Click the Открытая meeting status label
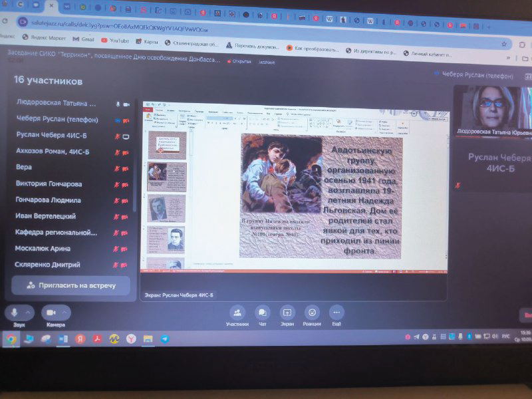The image size is (532, 399). click(239, 61)
